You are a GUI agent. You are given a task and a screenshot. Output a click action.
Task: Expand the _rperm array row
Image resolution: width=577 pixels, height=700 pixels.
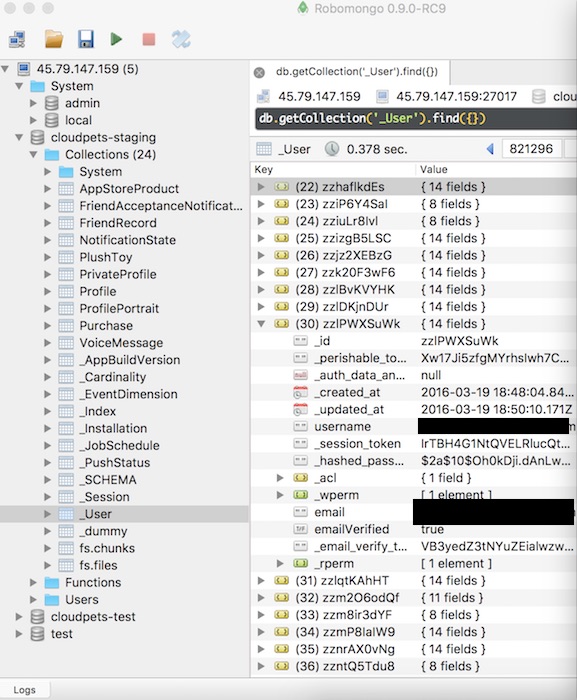tap(280, 563)
